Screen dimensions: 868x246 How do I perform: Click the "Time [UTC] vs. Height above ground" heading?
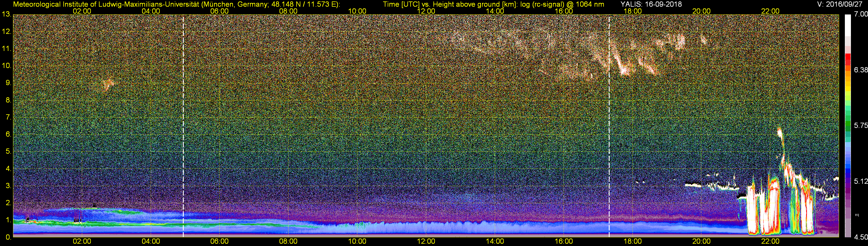[494, 4]
